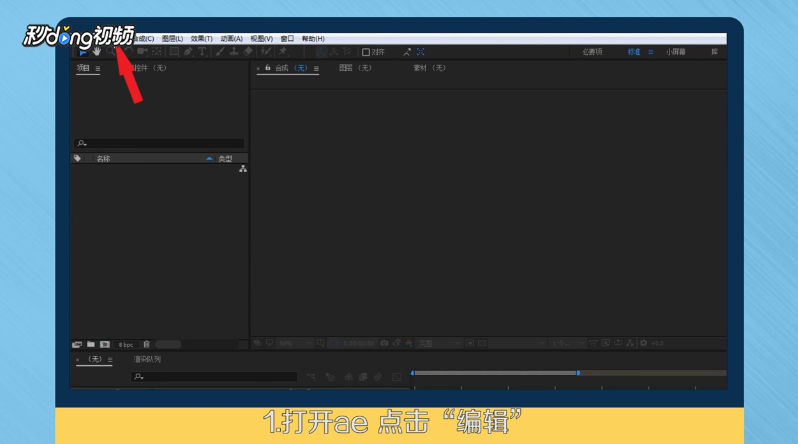Create a new folder in project panel
This screenshot has height=444, width=798.
pos(91,345)
